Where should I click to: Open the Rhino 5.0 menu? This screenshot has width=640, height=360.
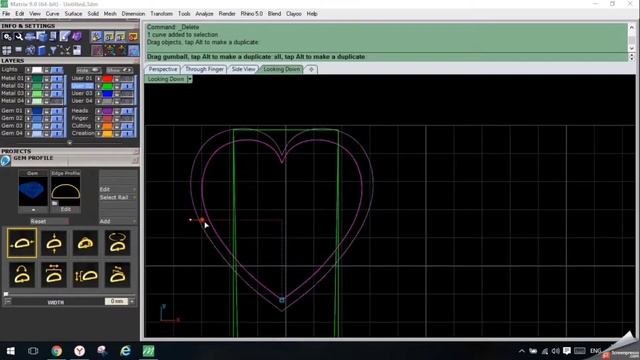point(251,13)
